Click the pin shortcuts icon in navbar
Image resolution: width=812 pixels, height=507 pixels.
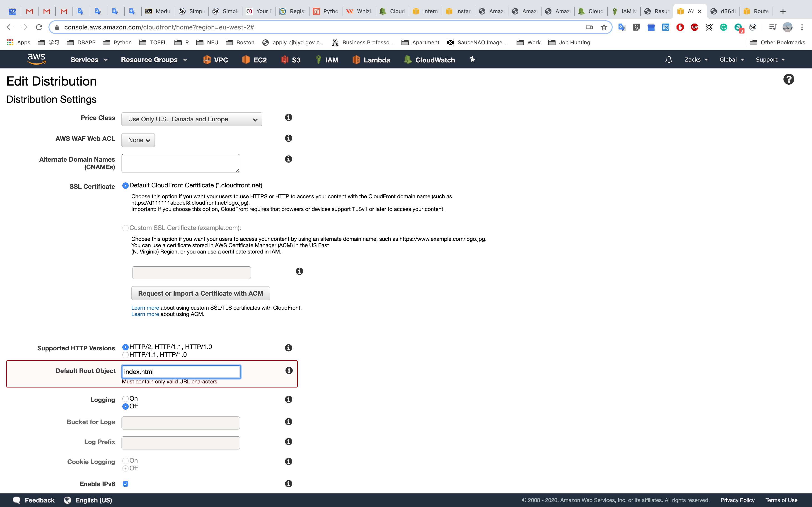coord(472,59)
